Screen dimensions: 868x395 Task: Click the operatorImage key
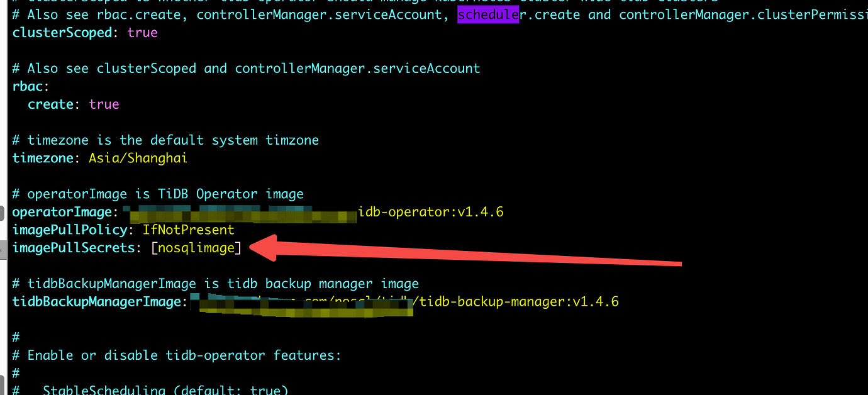(62, 212)
